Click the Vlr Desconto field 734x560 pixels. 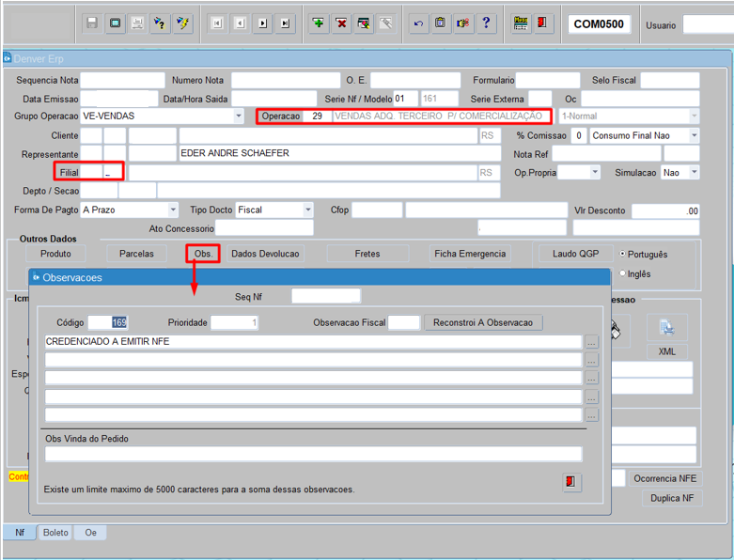pyautogui.click(x=665, y=211)
